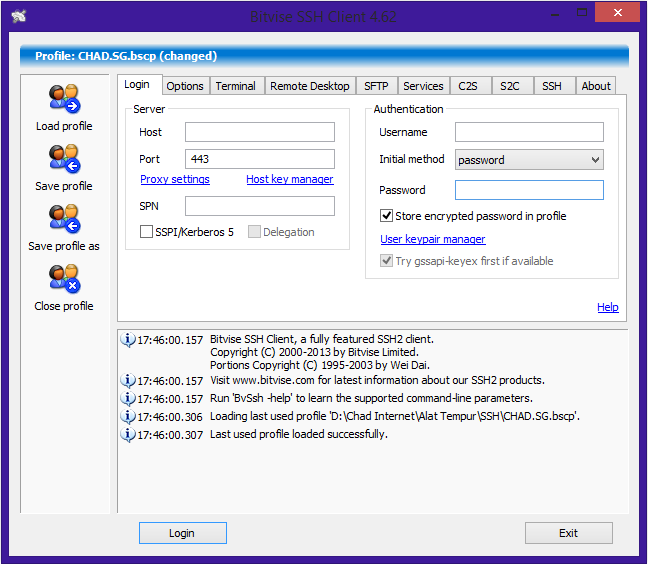The image size is (648, 564).
Task: Click the Save profile as icon
Action: pos(64,219)
